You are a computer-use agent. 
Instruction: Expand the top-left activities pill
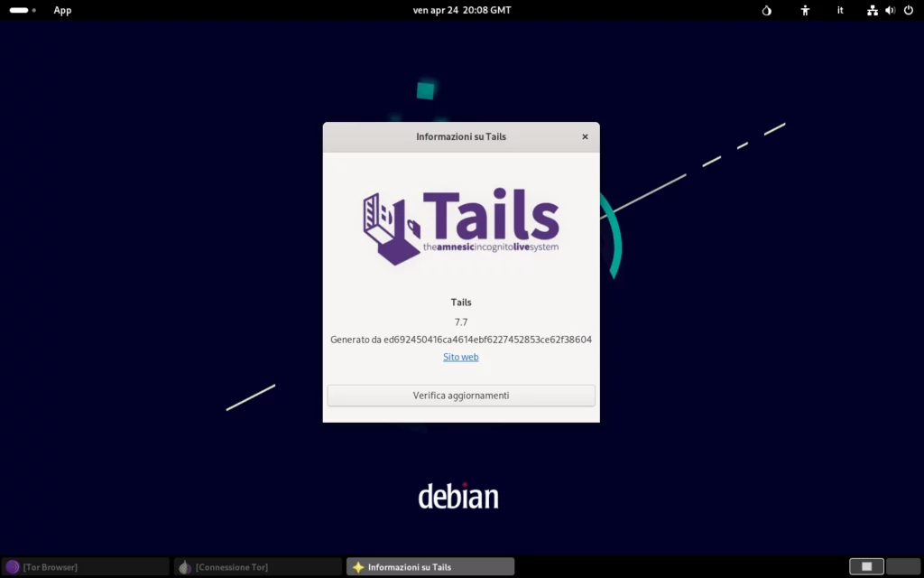pyautogui.click(x=20, y=10)
